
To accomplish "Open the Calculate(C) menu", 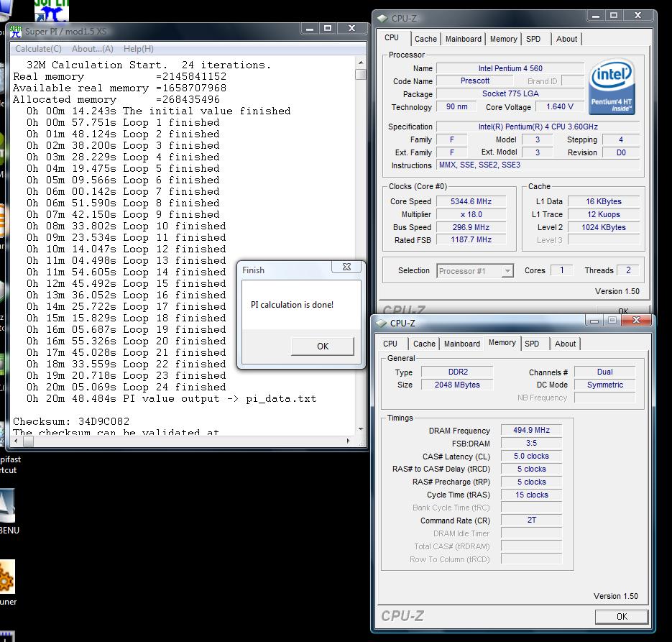I will [39, 49].
